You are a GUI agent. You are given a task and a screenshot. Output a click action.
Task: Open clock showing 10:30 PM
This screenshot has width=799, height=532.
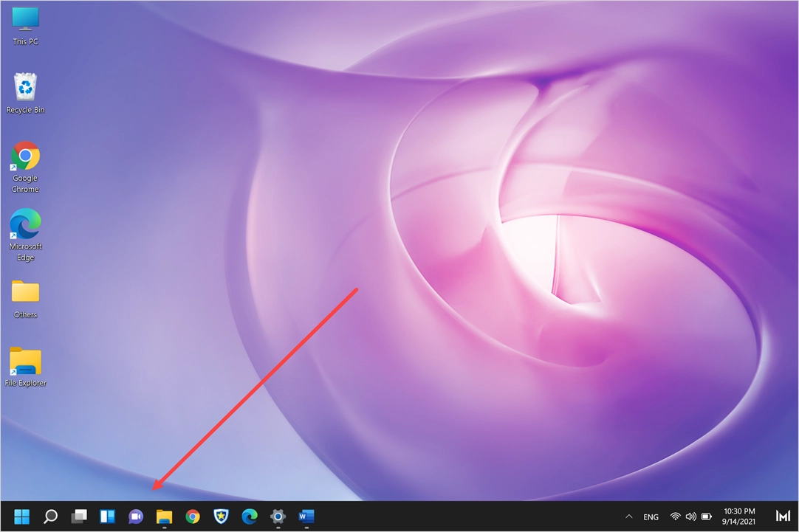click(739, 517)
